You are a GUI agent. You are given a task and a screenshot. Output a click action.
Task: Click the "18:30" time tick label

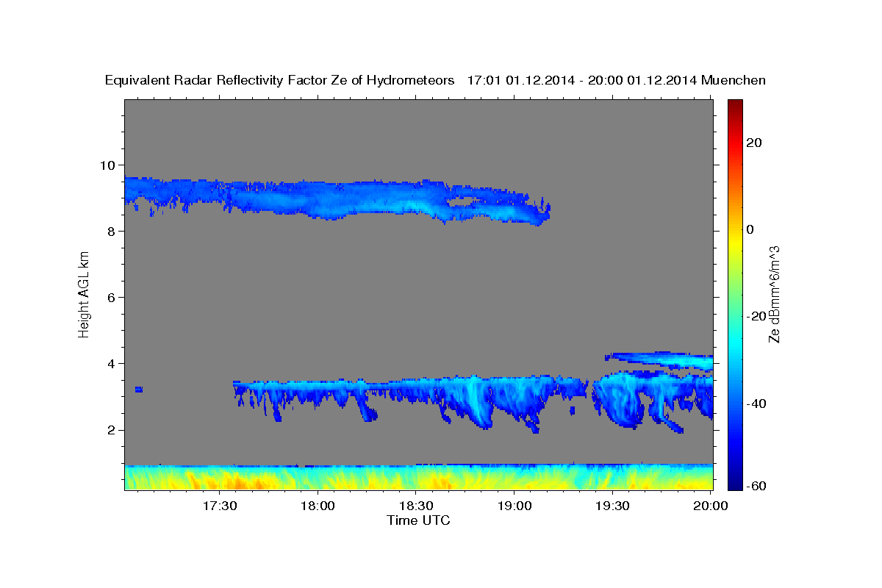[416, 506]
